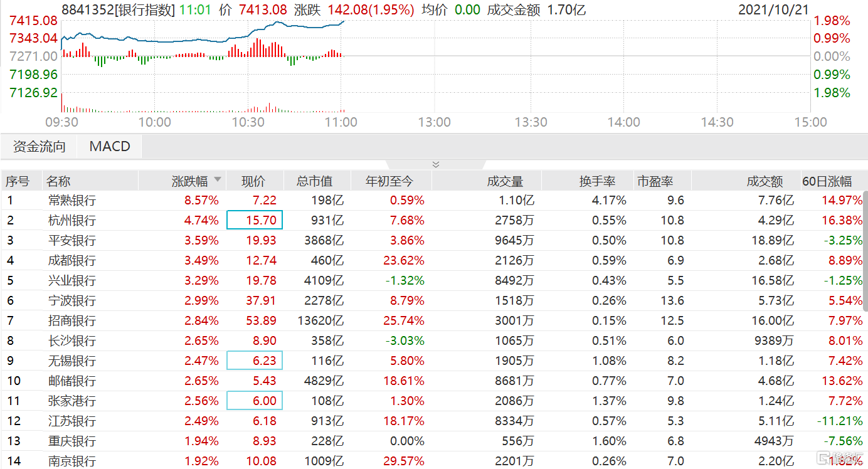Screen dimensions: 868x469
Task: Select the 重庆银行 row
Action: tap(431, 441)
